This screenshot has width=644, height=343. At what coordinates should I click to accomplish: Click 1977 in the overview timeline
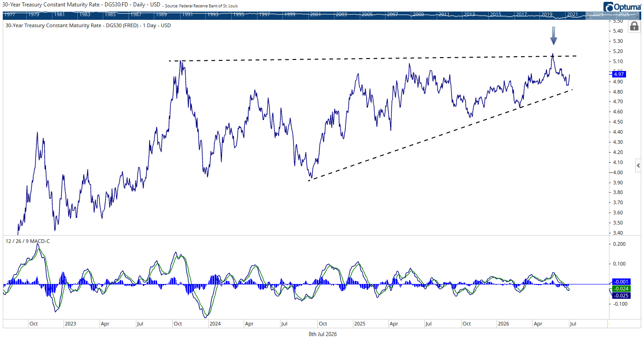tap(9, 15)
